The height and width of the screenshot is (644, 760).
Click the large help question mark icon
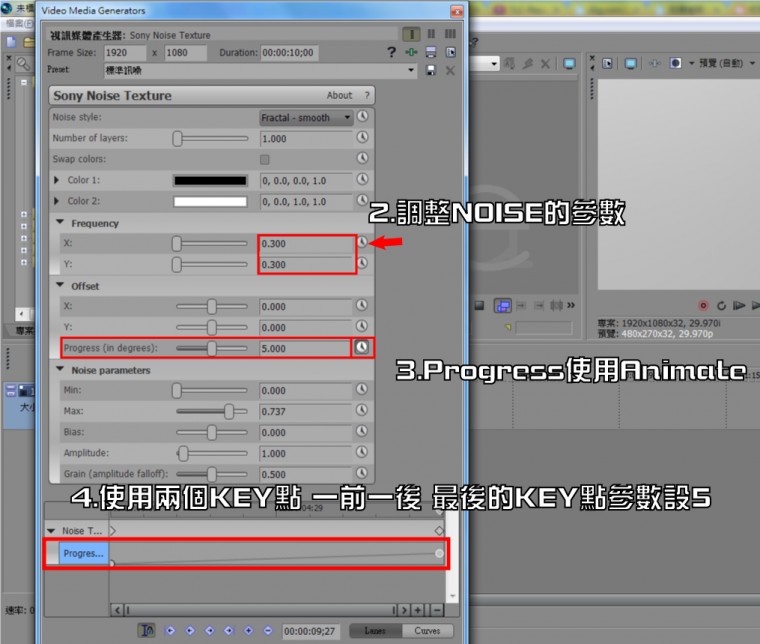[391, 52]
